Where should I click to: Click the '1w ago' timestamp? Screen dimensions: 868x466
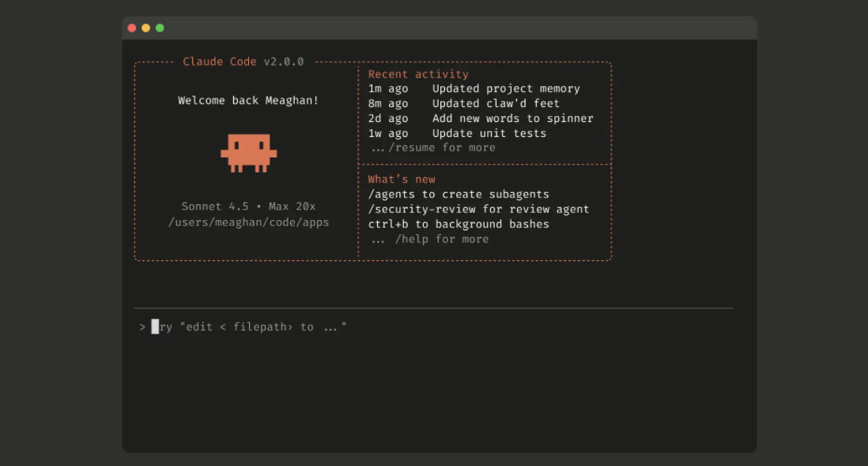388,134
